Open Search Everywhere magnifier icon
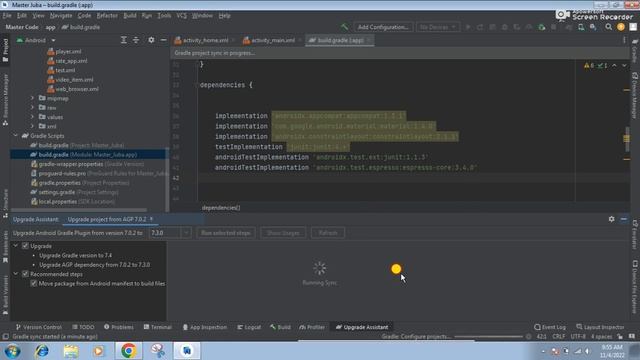 [609, 27]
